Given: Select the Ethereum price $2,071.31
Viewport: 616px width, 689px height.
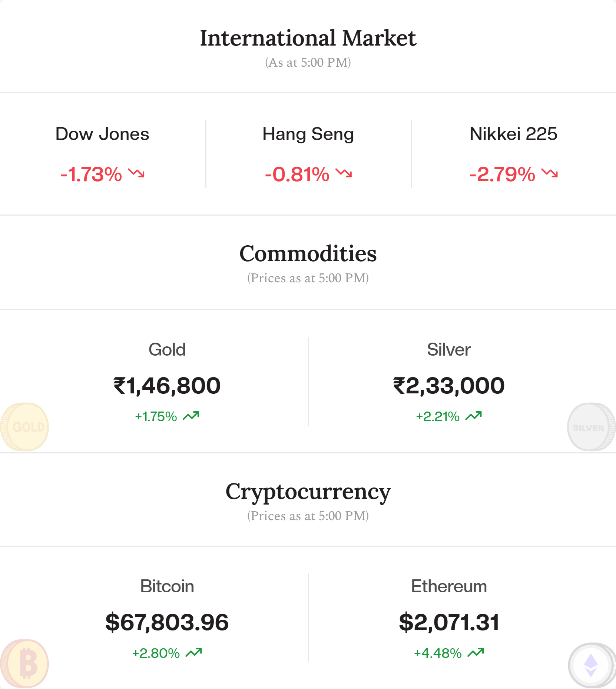Looking at the screenshot, I should 449,622.
